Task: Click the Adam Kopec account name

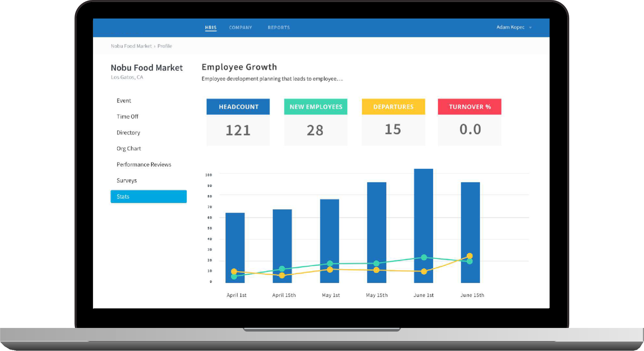Action: point(510,27)
